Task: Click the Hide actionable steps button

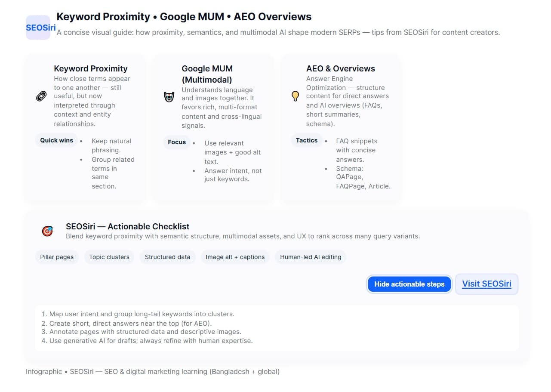Action: [409, 284]
